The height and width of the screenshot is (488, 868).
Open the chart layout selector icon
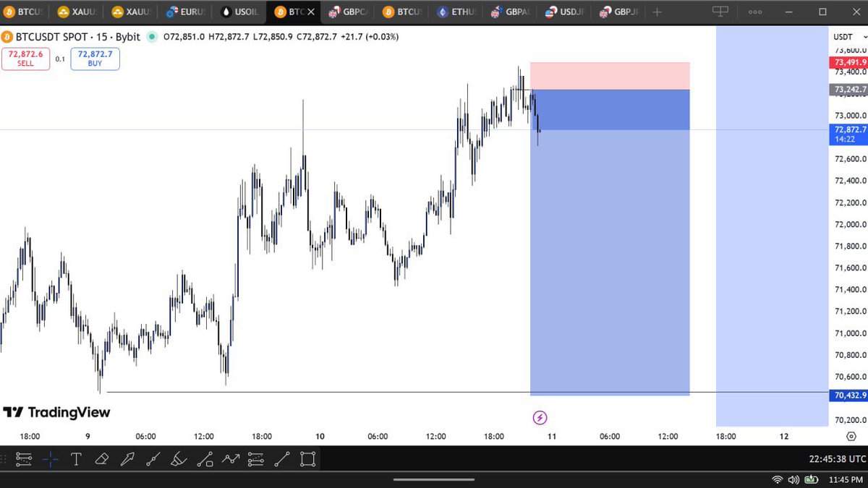(720, 12)
